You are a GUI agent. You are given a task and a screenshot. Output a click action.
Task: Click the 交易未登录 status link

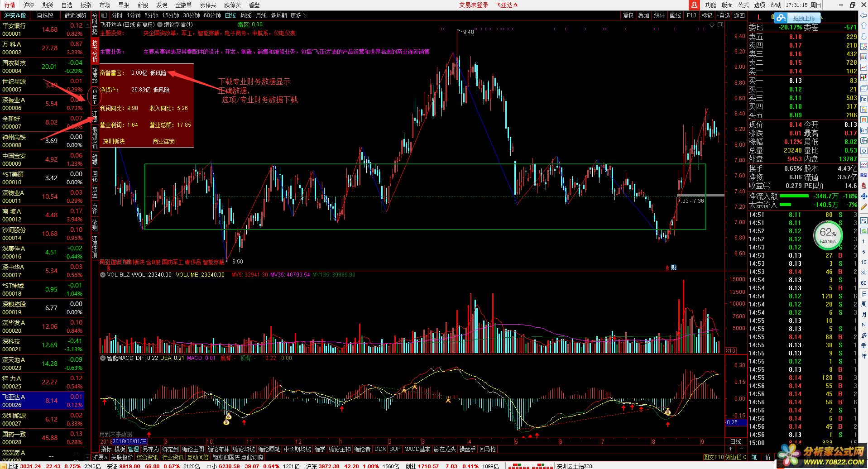474,5
